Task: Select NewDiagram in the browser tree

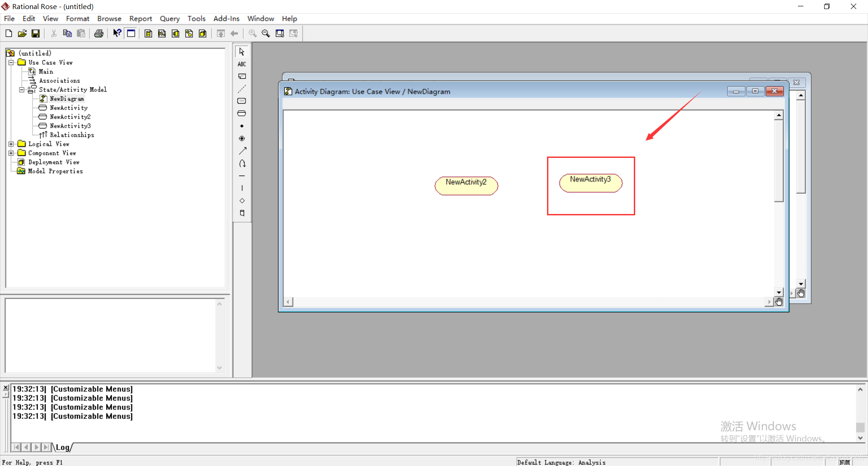Action: 67,99
